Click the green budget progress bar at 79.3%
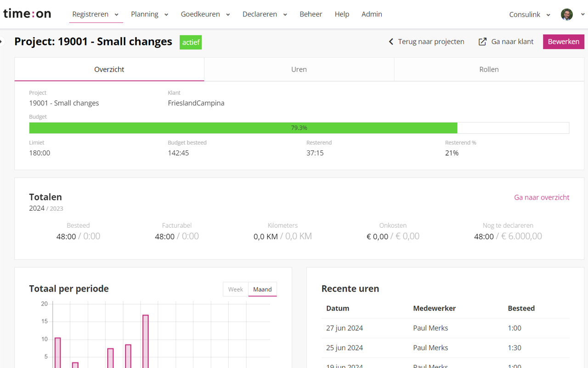Screen dimensions: 588x368 pos(243,128)
